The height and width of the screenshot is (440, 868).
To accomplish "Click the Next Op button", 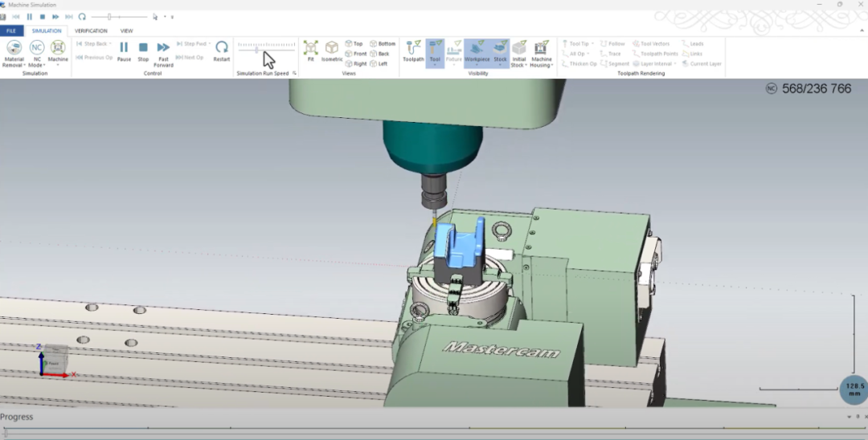I will 190,57.
